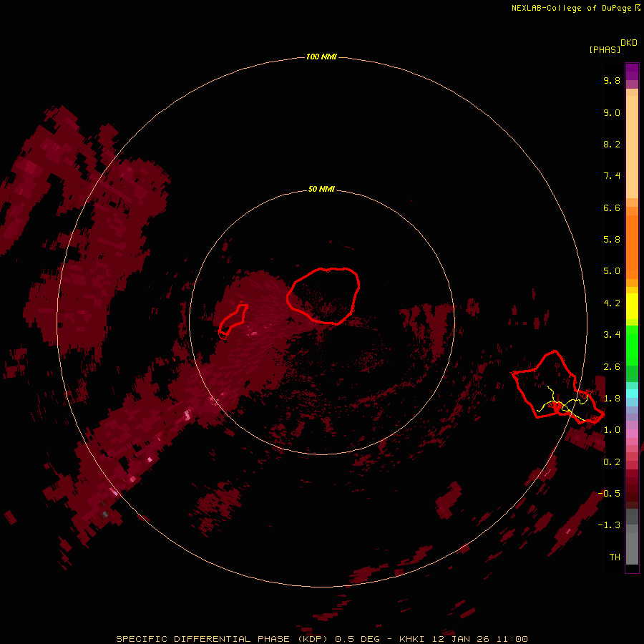The image size is (644, 644).
Task: Click the 3.4 scale value
Action: (612, 335)
